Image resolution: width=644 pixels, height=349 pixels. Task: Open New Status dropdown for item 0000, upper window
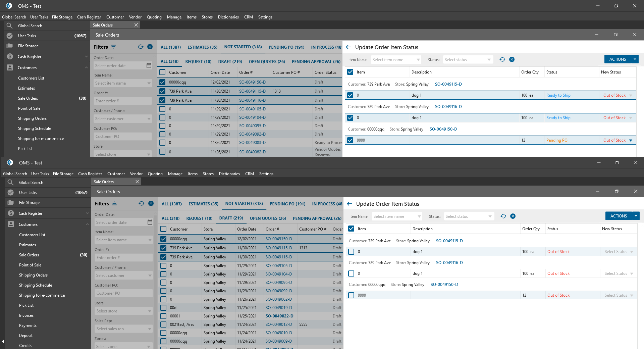tap(631, 140)
